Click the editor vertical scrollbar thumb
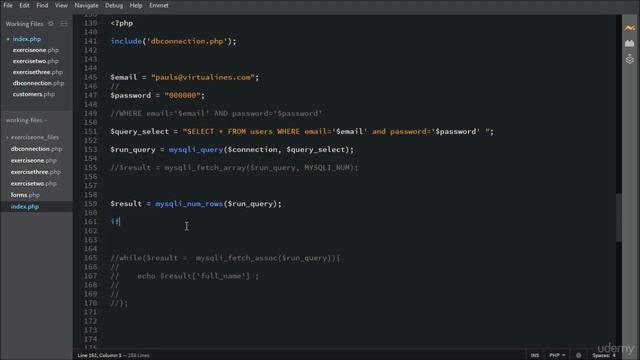This screenshot has width=640, height=360. pyautogui.click(x=619, y=217)
